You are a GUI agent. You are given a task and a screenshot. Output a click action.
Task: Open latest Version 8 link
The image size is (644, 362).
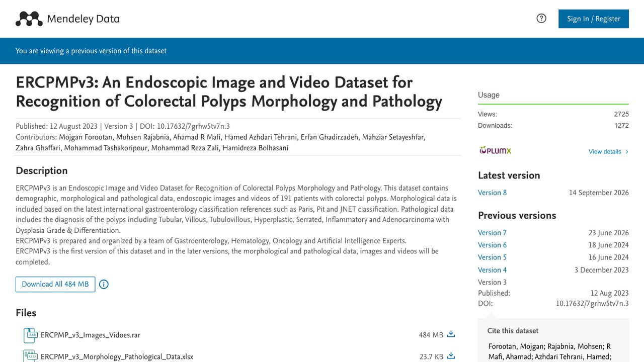493,193
